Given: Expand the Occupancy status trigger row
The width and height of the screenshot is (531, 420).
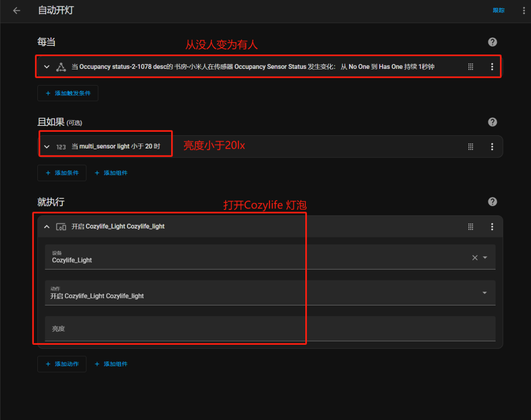Looking at the screenshot, I should [x=47, y=67].
